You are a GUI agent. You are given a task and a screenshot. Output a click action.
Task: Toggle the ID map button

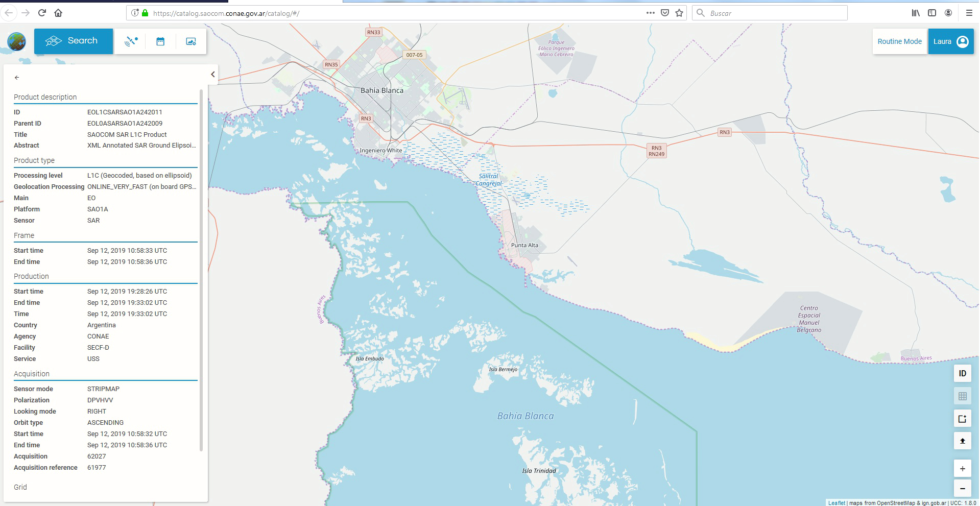pyautogui.click(x=962, y=373)
